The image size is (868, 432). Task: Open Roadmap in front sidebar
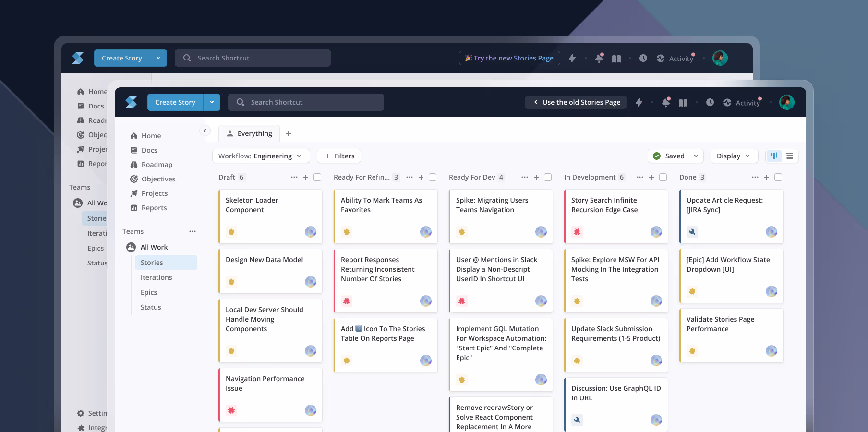pos(157,165)
